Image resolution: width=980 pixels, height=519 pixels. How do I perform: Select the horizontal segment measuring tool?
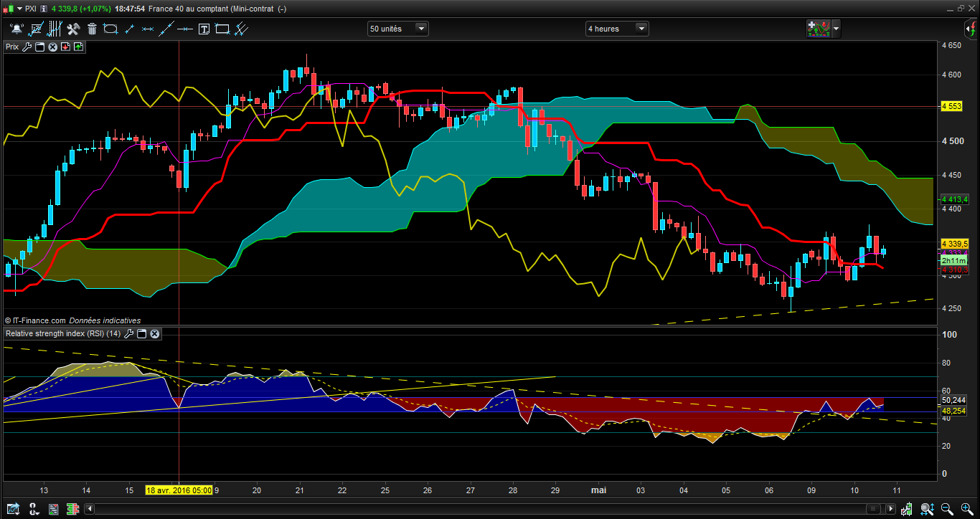(148, 29)
